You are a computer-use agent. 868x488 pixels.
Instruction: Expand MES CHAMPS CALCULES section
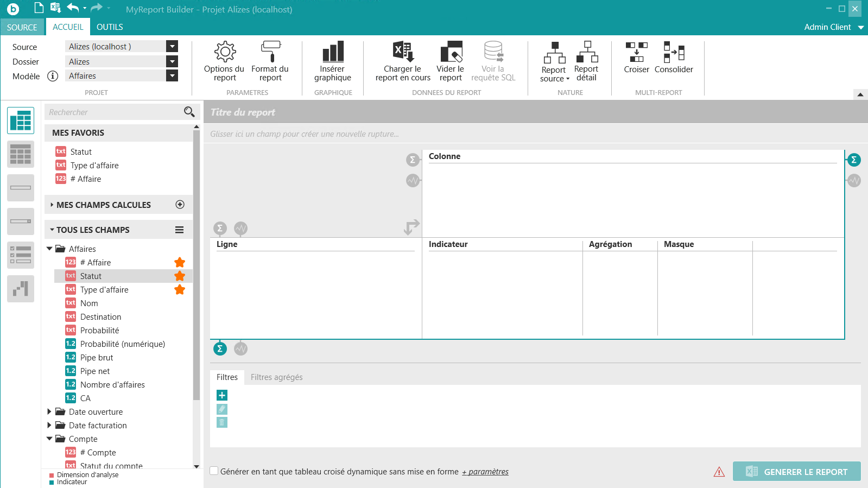click(52, 205)
